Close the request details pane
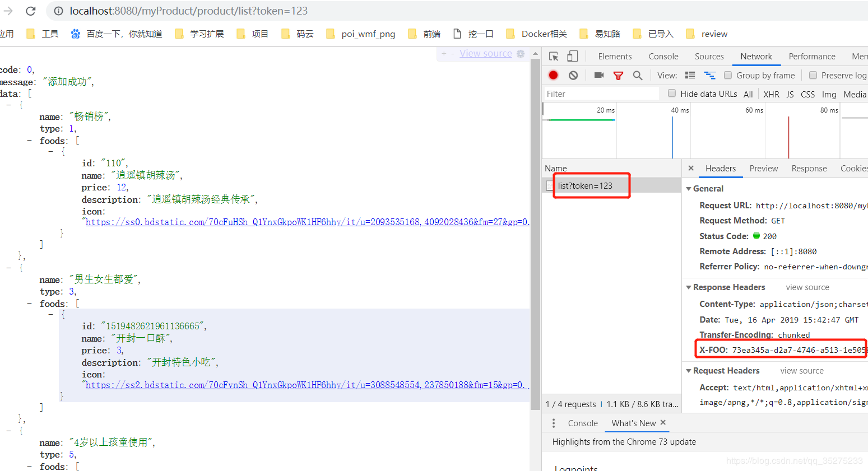Image resolution: width=868 pixels, height=471 pixels. [691, 168]
